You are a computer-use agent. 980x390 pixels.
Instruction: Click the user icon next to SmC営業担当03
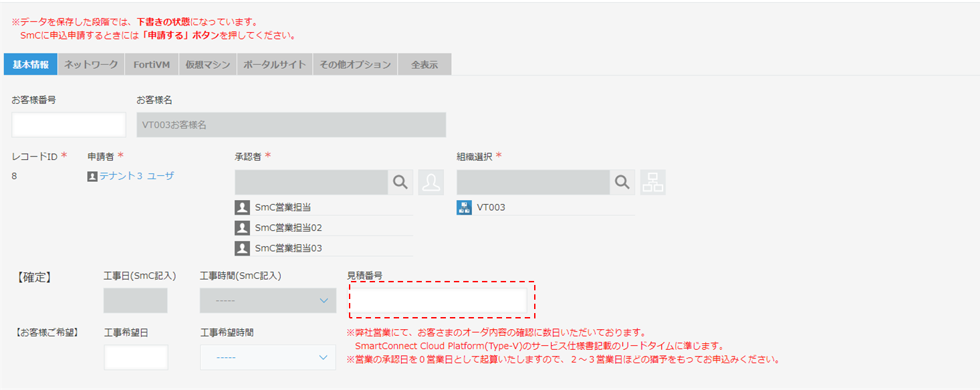[242, 248]
